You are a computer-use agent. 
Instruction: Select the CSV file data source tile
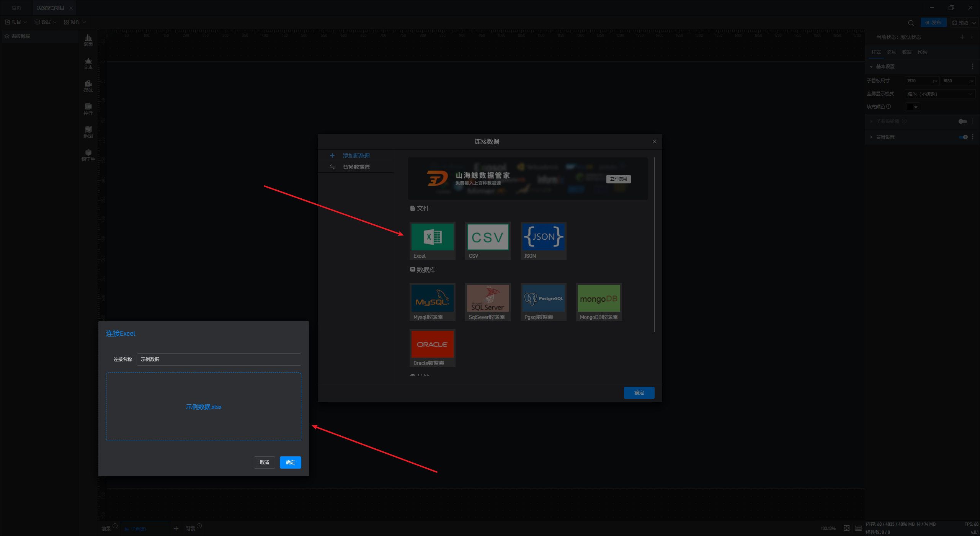(488, 241)
